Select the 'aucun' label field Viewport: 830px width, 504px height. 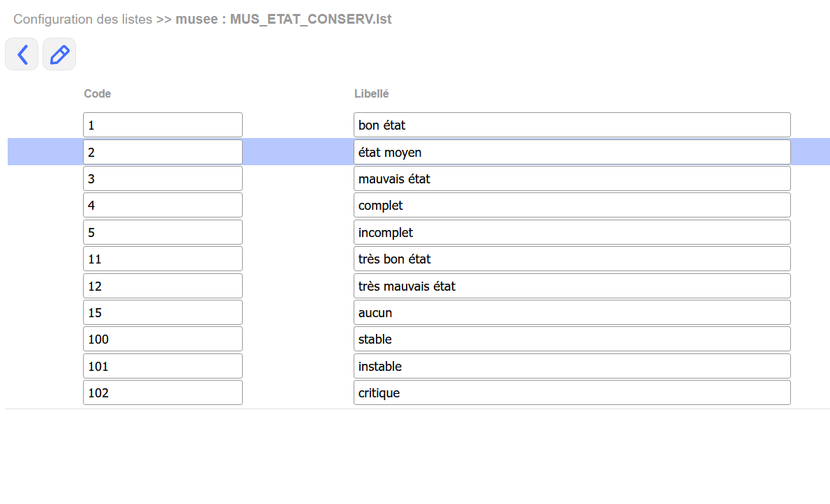click(x=572, y=313)
